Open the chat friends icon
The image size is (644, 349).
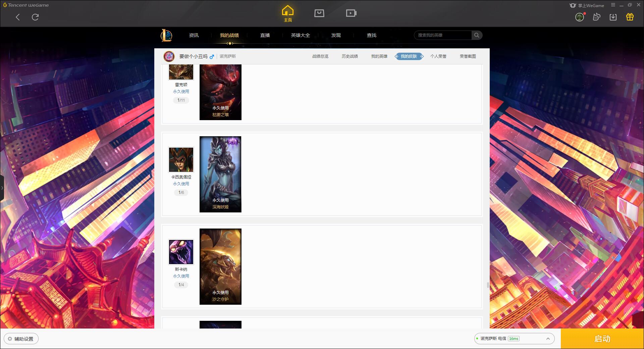coord(596,17)
